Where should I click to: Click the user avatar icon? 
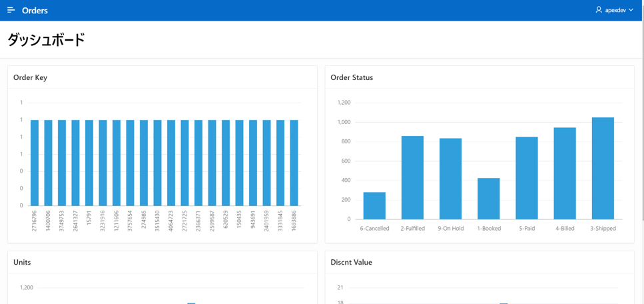(x=599, y=10)
